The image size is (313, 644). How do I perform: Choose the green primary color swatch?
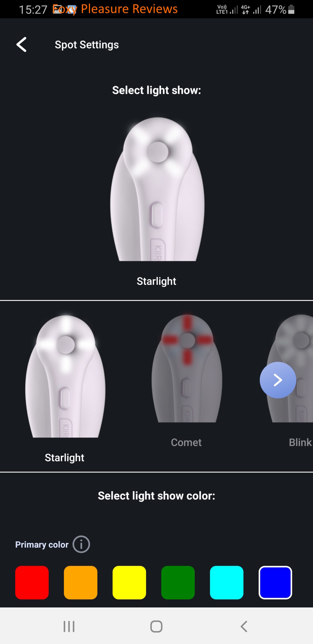(178, 583)
